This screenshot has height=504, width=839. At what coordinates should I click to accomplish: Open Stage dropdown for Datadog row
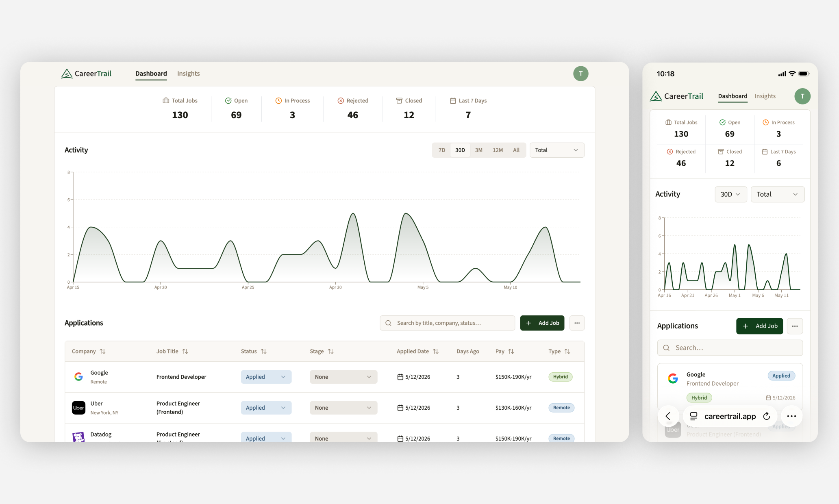click(343, 437)
